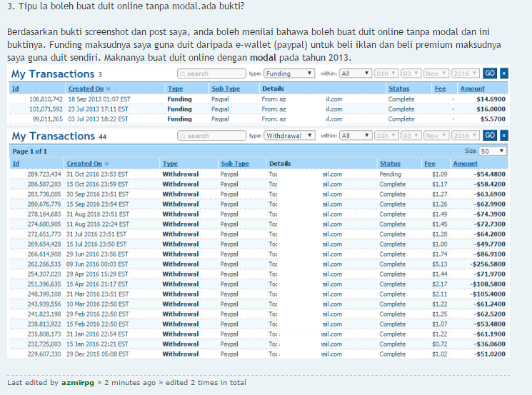The width and height of the screenshot is (532, 395).
Task: Open the type dropdown showing Funding
Action: (x=289, y=74)
